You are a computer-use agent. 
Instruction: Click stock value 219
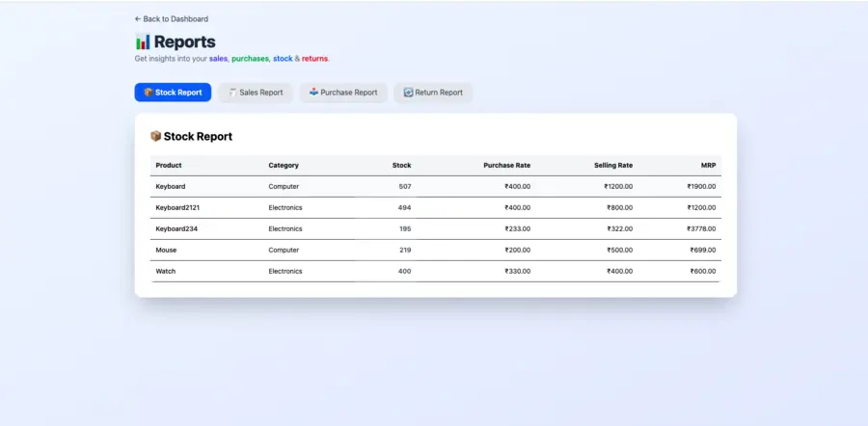point(405,250)
